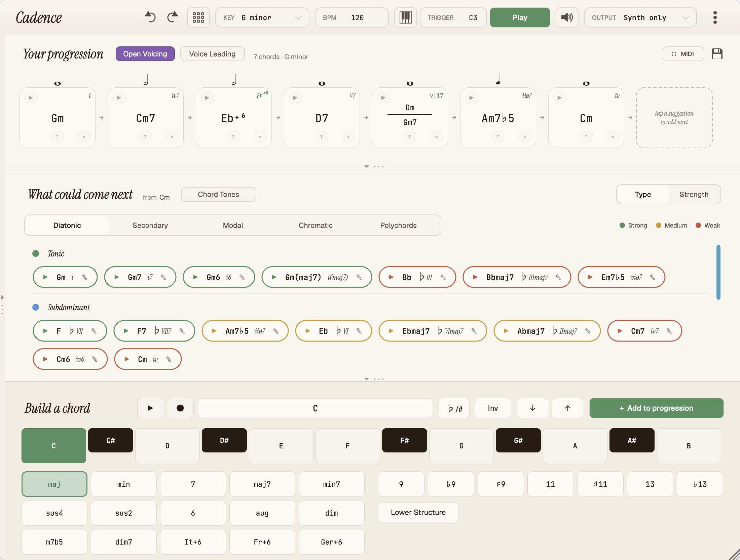Play the D7 progression card

(295, 98)
